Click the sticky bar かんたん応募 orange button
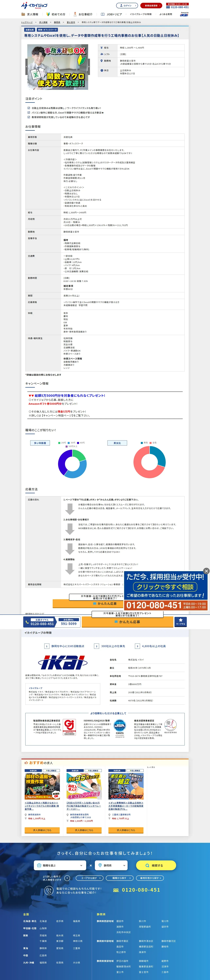Viewport: 210px width, 980px height. (127, 622)
